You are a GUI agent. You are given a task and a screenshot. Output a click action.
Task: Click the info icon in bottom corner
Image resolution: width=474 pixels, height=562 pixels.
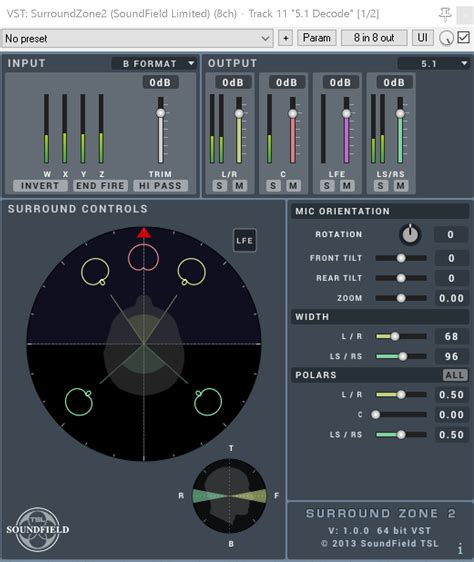click(460, 548)
